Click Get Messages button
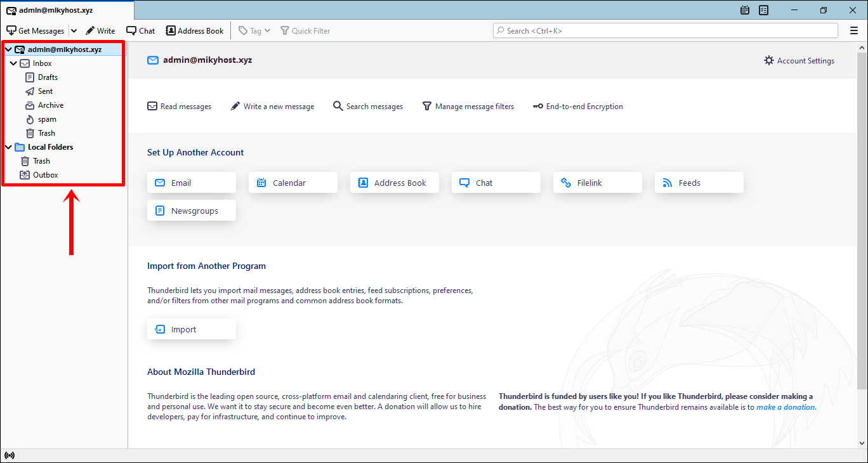 36,30
